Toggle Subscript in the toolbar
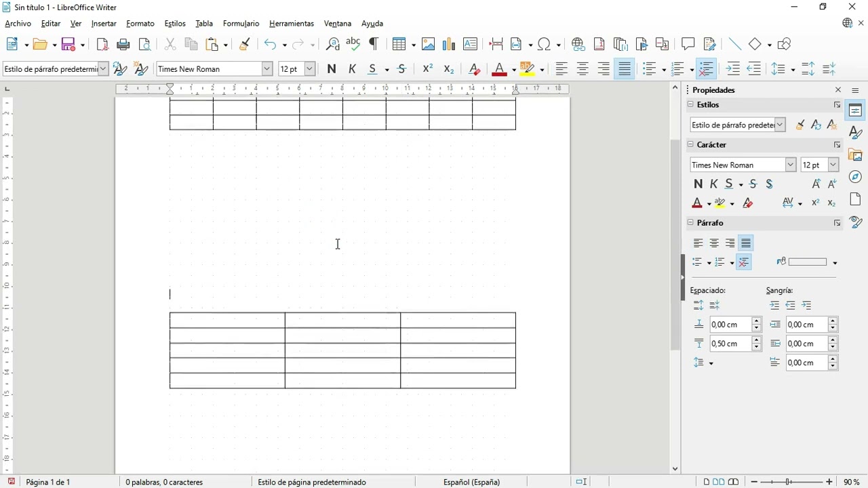The width and height of the screenshot is (868, 488). (x=448, y=68)
